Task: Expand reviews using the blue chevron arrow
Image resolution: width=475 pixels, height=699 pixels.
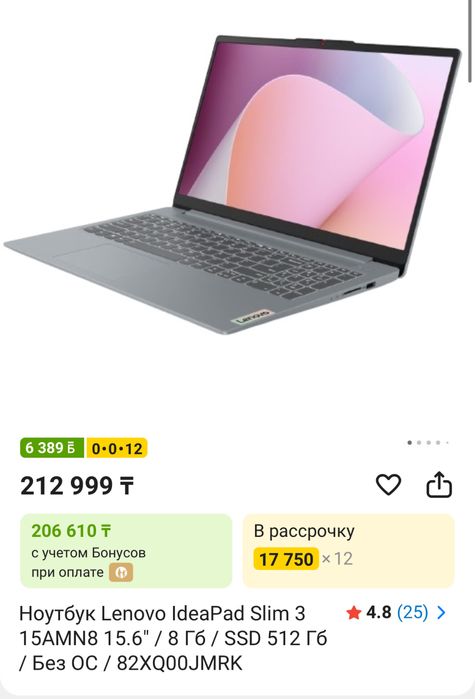Action: (x=441, y=613)
